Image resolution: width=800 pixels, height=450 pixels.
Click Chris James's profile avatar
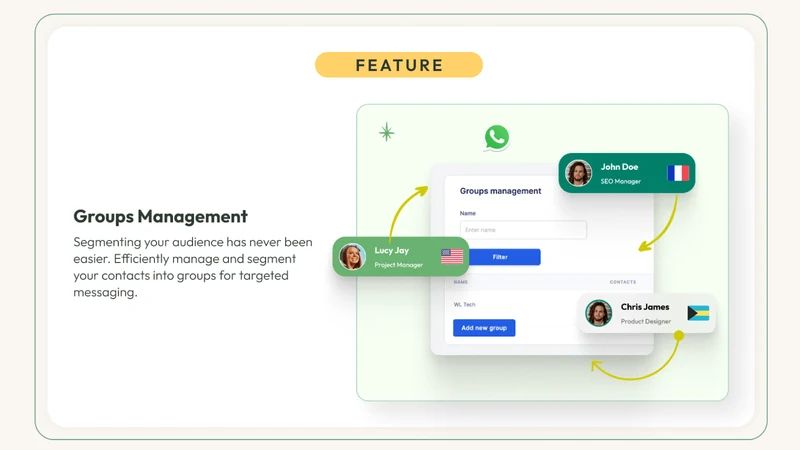tap(598, 313)
